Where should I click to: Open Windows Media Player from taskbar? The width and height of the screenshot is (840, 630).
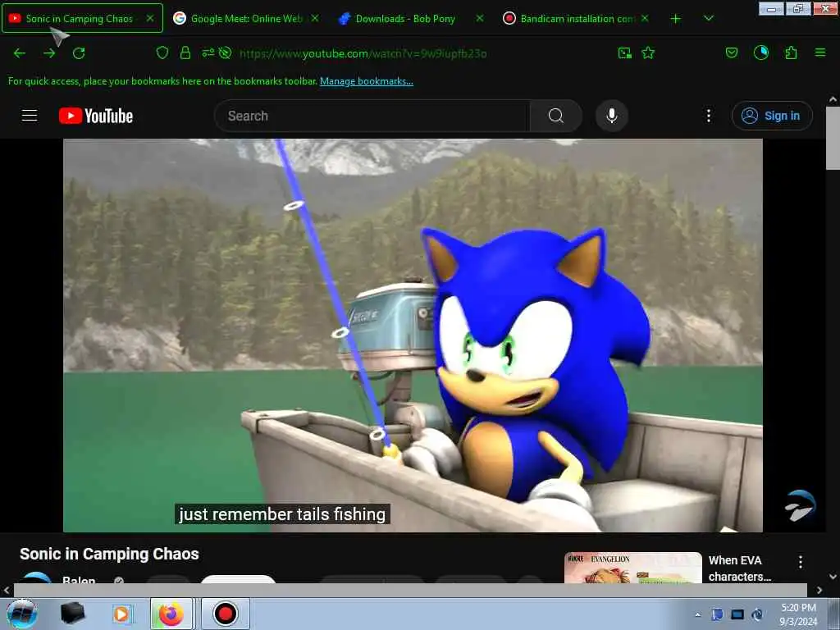[121, 614]
